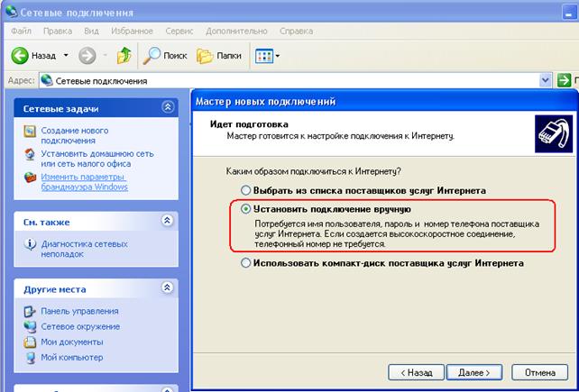Click the title bar network connections icon
579x392 pixels.
(x=12, y=12)
